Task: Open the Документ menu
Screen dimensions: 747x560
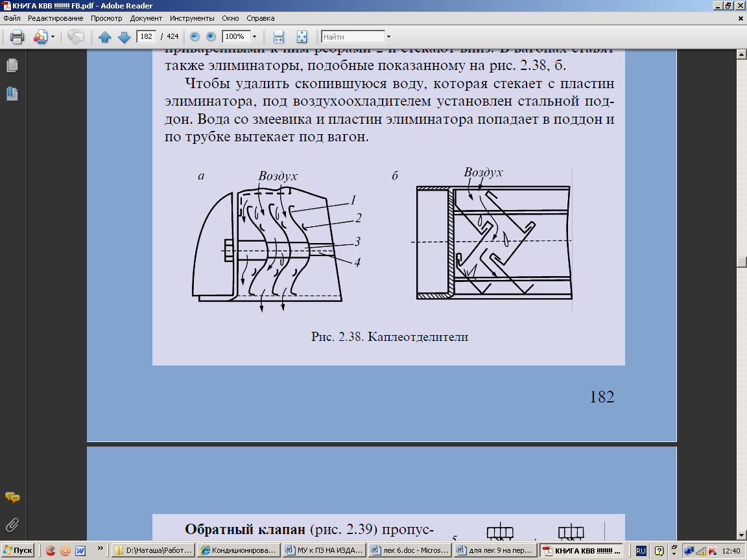Action: click(146, 18)
